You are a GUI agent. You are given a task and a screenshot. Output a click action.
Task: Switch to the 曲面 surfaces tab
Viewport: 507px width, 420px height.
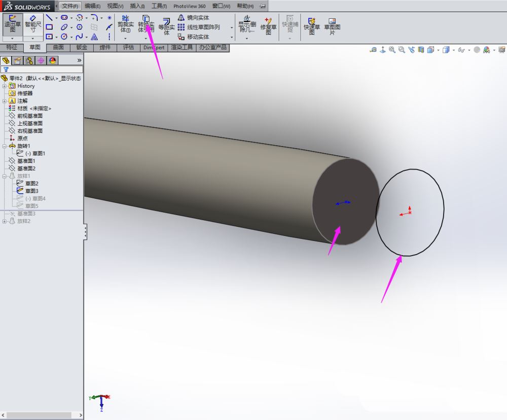(58, 48)
